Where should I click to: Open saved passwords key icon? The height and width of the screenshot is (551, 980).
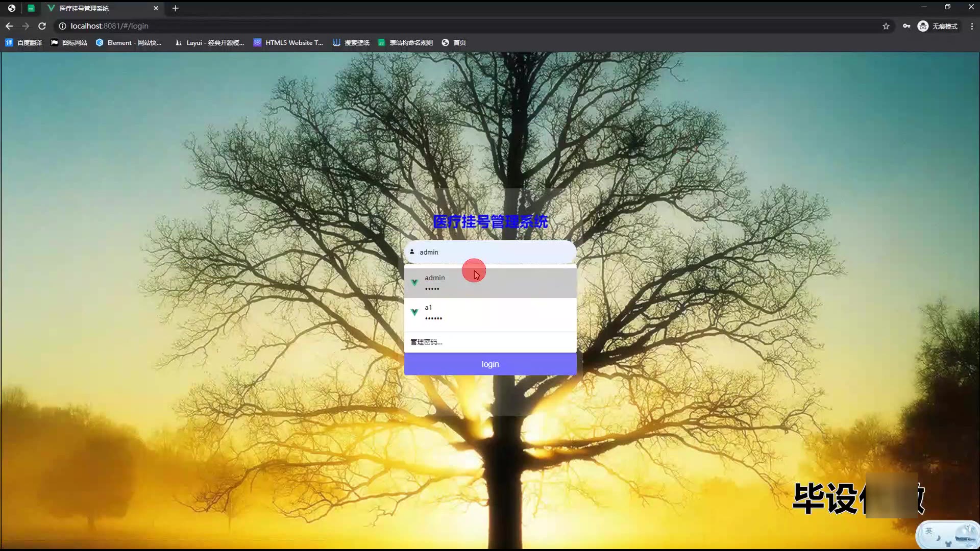click(x=906, y=26)
